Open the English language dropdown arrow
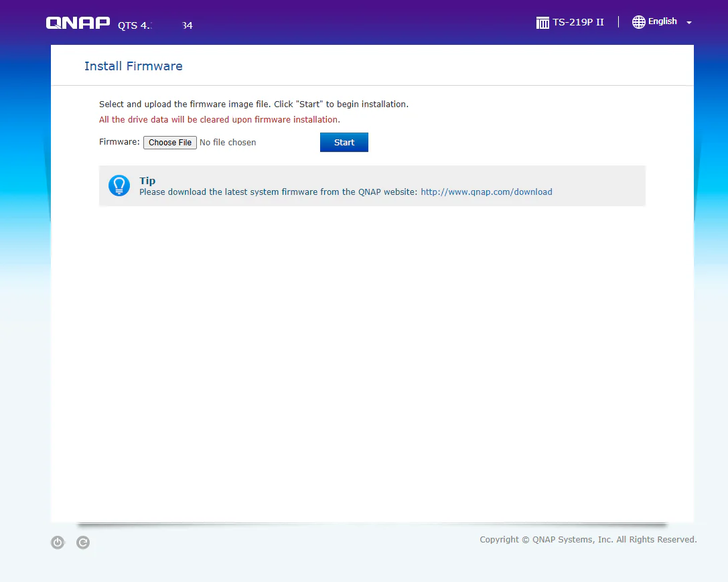 click(689, 22)
